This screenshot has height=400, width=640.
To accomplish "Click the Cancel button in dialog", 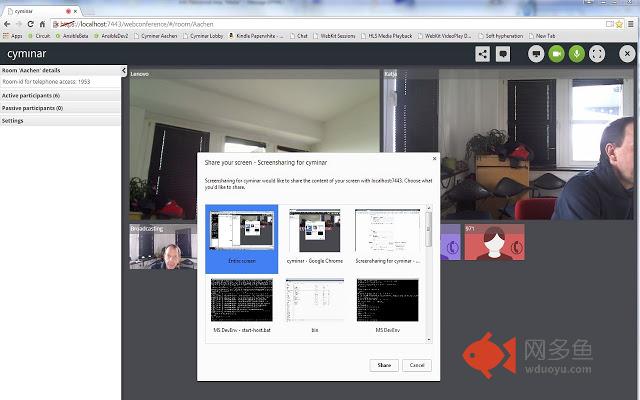I will click(417, 365).
